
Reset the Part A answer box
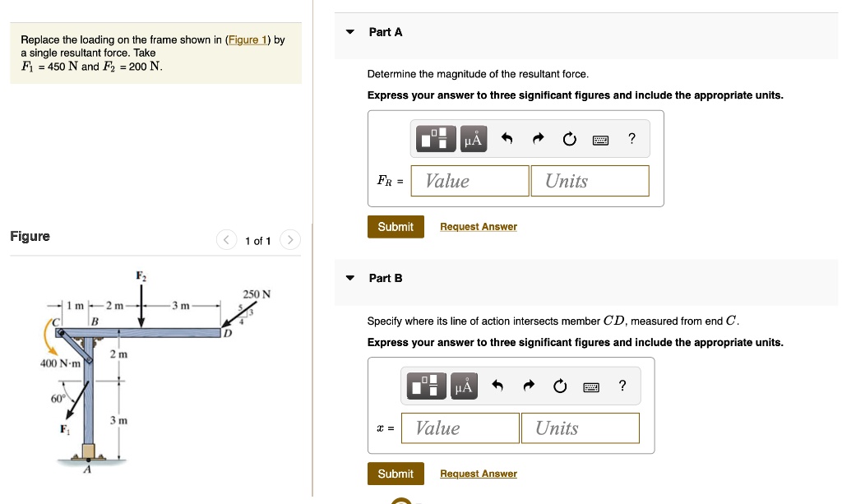tap(569, 138)
